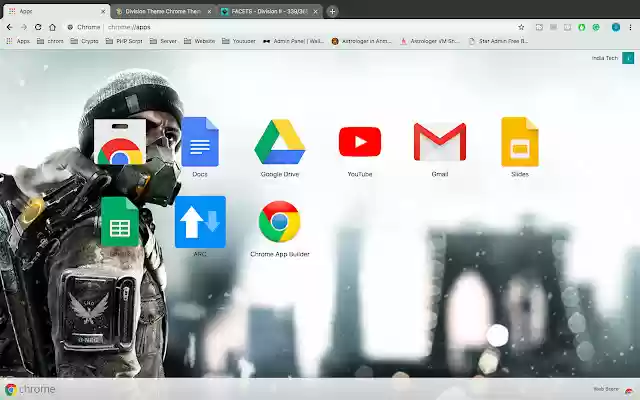The width and height of the screenshot is (640, 400).
Task: Open the home page button
Action: point(52,27)
